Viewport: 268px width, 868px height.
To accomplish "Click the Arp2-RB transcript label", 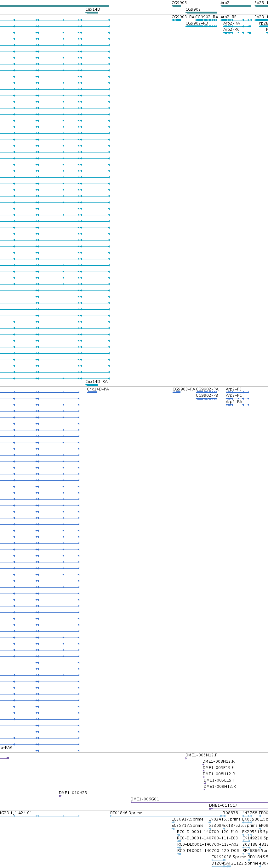I will point(229,17).
